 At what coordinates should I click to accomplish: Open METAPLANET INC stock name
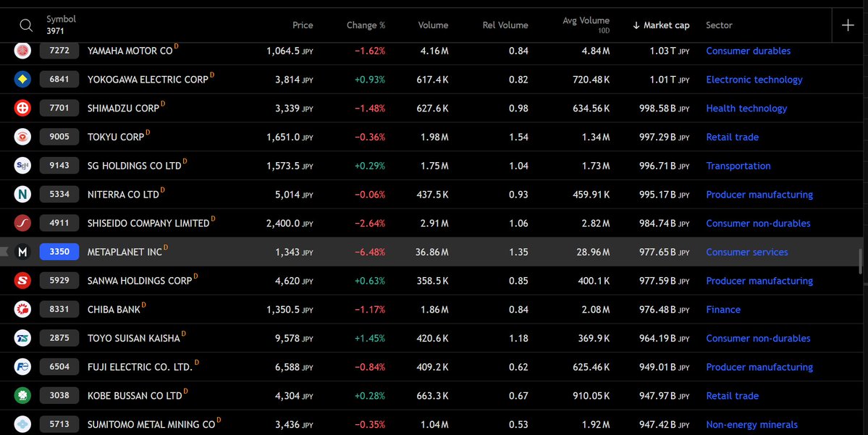[x=125, y=253]
